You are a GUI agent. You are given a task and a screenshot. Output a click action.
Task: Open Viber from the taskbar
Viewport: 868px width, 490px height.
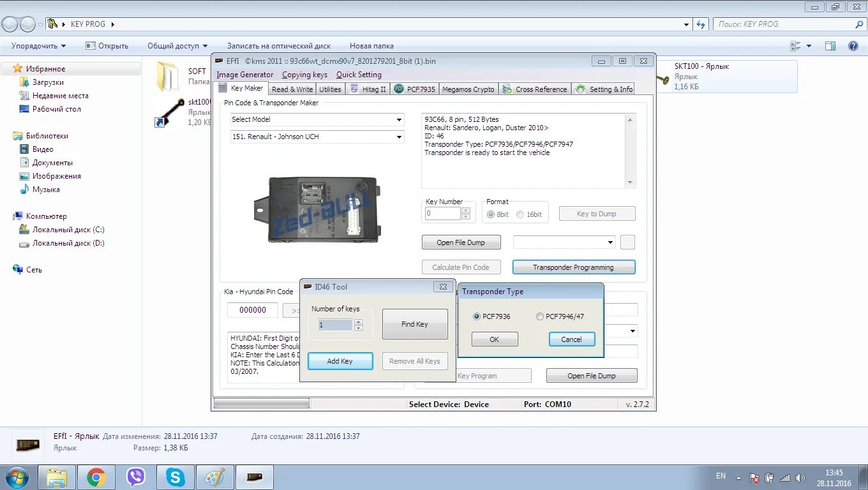[x=135, y=477]
